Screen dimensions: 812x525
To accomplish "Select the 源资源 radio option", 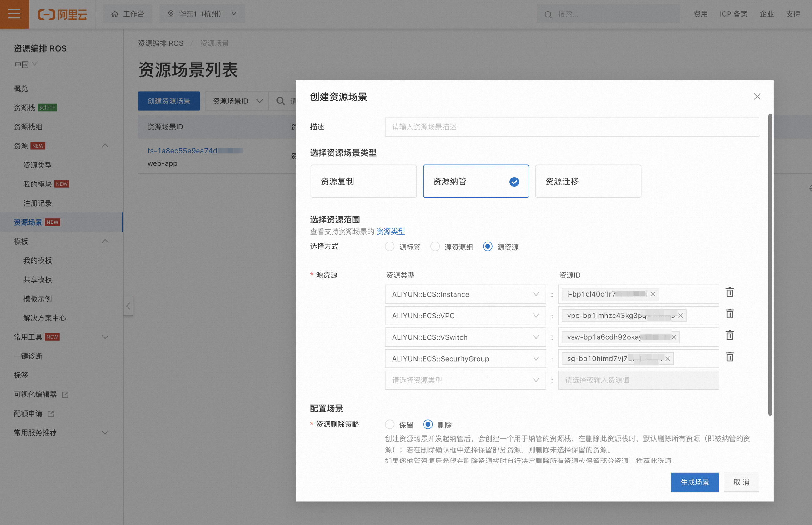I will coord(488,247).
